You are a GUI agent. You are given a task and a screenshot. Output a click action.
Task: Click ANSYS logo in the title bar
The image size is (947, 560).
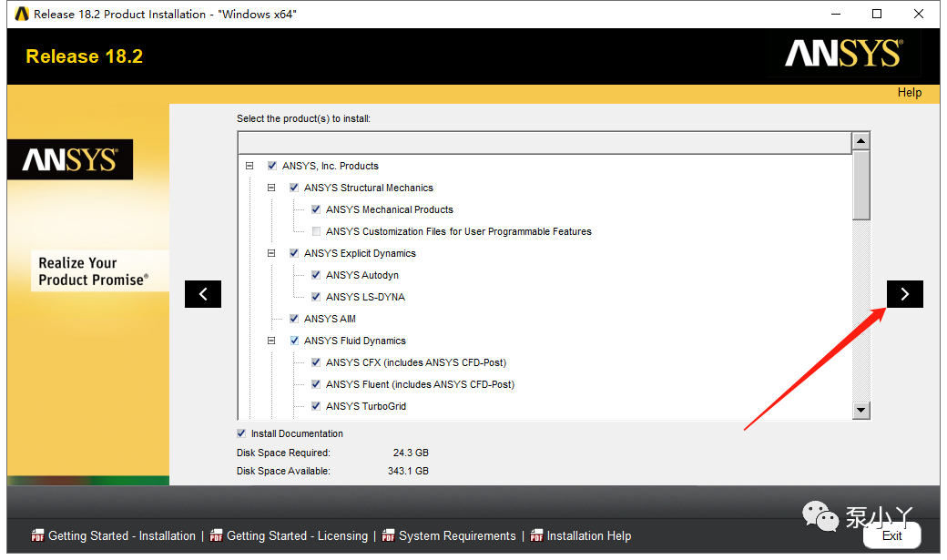(x=22, y=14)
